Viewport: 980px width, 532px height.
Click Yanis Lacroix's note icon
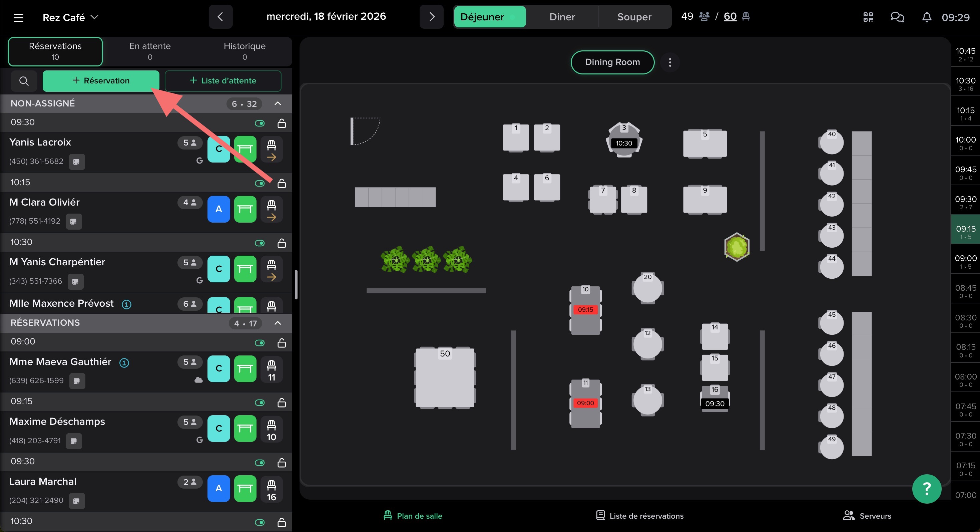(x=76, y=162)
